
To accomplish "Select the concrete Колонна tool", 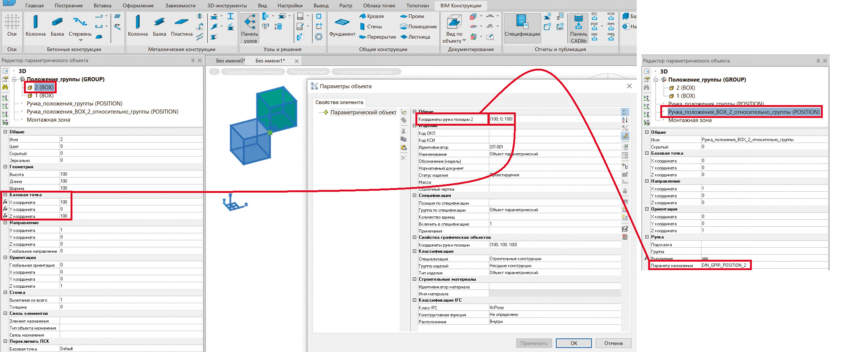I will (36, 25).
